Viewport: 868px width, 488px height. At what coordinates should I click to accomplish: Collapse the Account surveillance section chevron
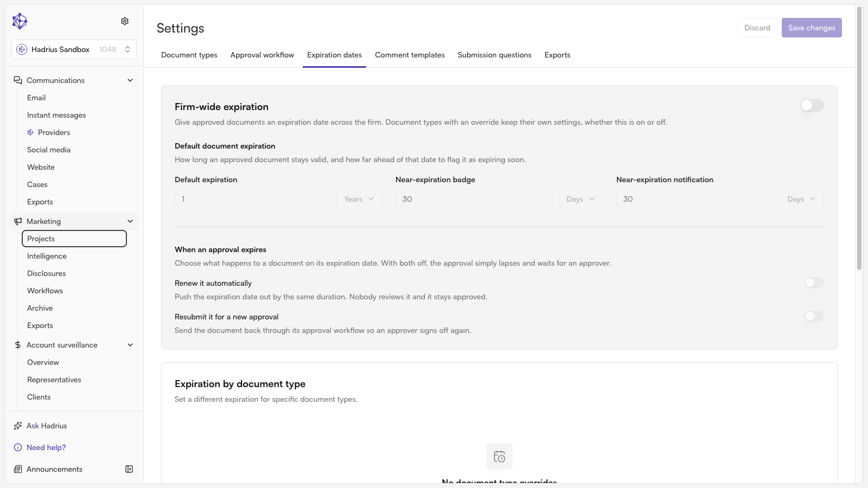[130, 345]
